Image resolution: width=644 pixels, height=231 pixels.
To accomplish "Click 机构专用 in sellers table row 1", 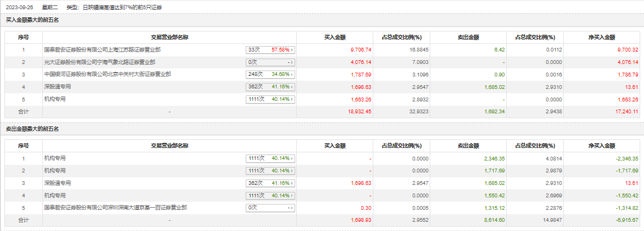I will pyautogui.click(x=55, y=158).
